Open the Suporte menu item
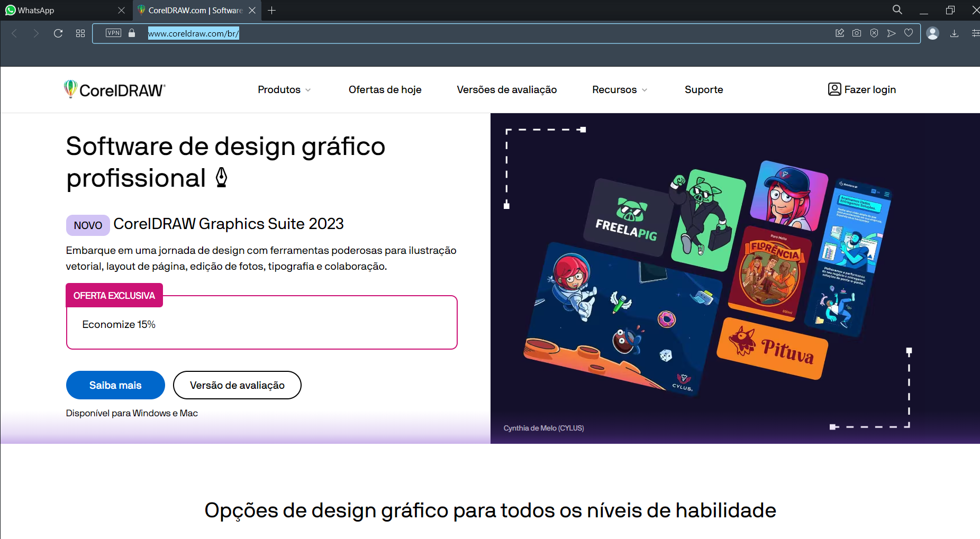 704,89
